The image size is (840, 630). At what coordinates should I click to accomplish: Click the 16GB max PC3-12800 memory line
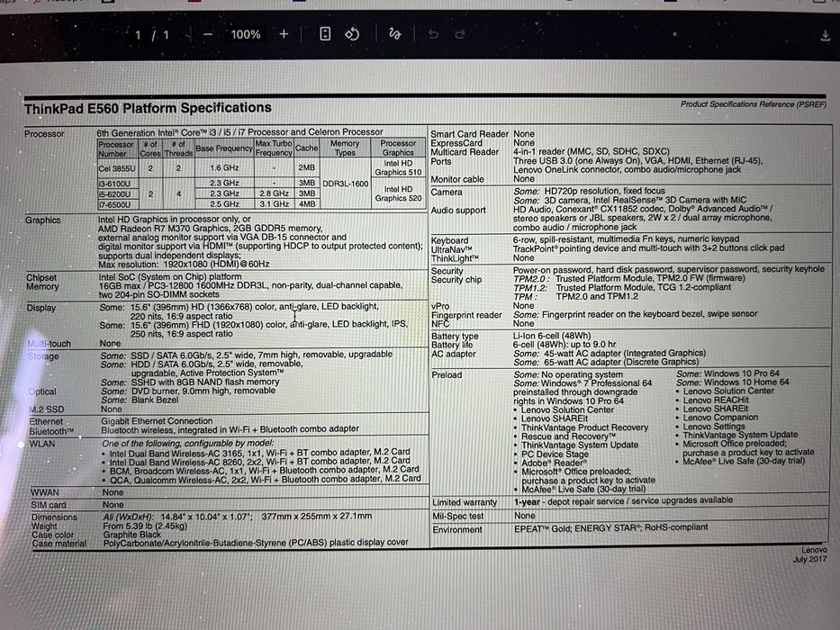(250, 285)
